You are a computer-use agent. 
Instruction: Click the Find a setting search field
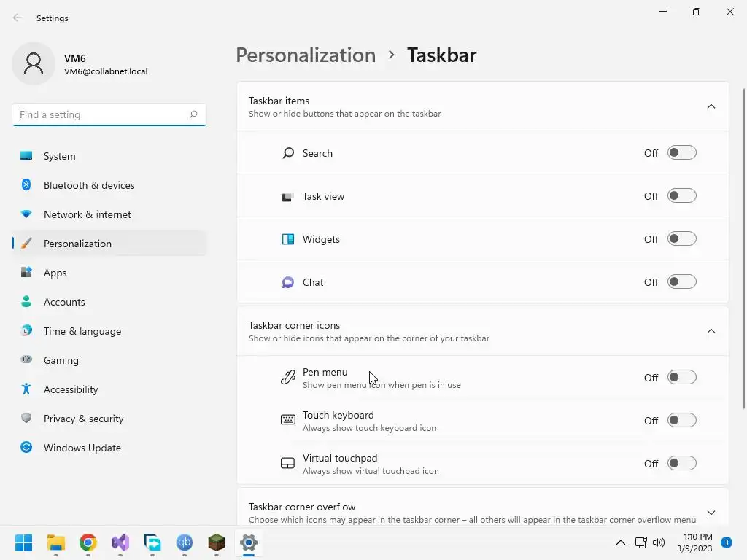point(109,114)
